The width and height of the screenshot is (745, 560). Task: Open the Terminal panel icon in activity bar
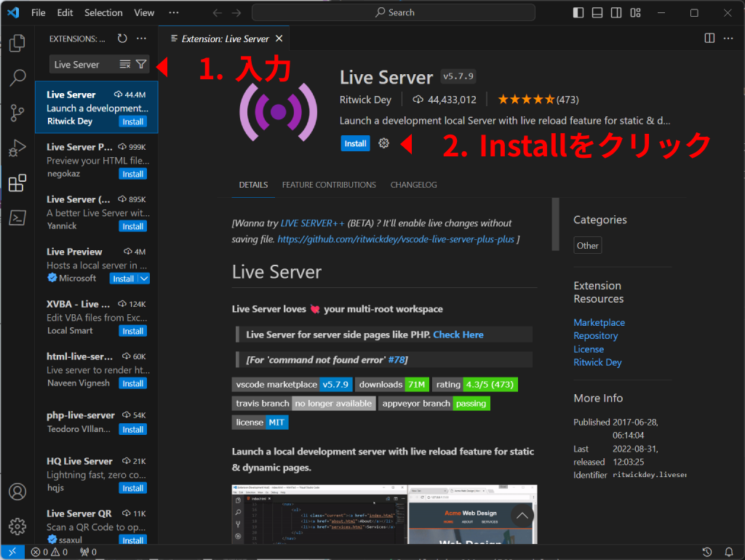pos(17,217)
